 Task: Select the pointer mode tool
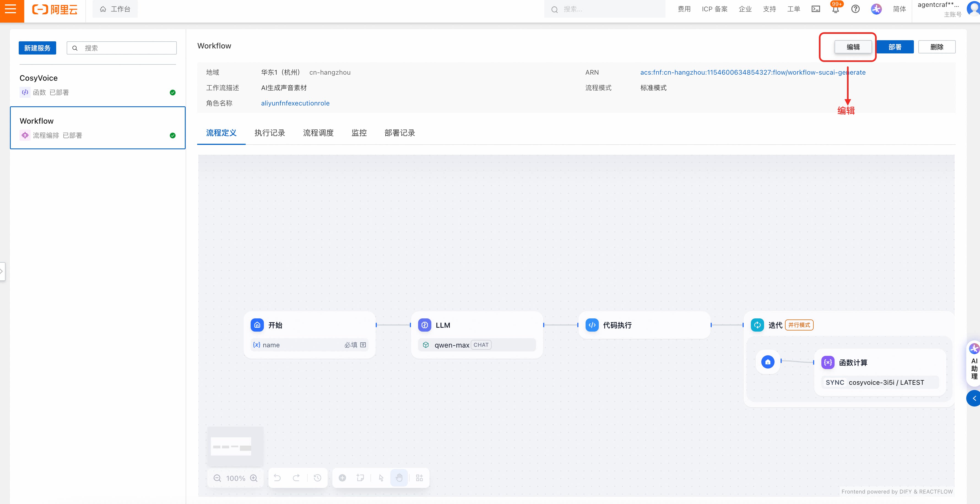tap(381, 478)
